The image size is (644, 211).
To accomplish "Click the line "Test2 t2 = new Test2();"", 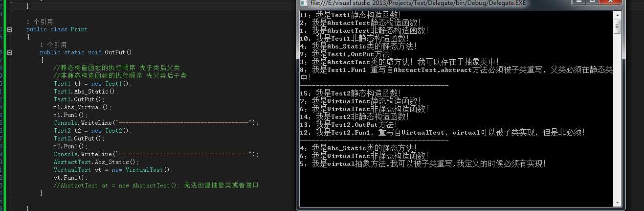I will coord(93,131).
